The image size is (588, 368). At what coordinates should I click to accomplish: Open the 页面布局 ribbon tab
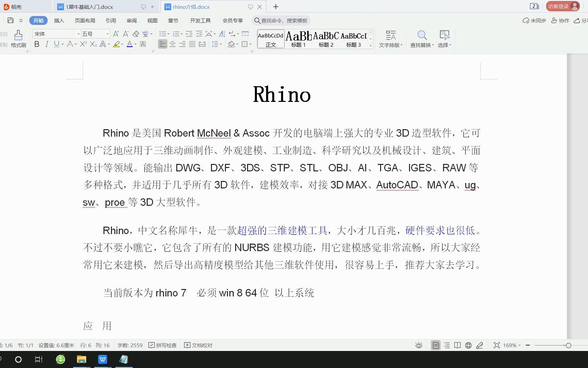(x=85, y=20)
